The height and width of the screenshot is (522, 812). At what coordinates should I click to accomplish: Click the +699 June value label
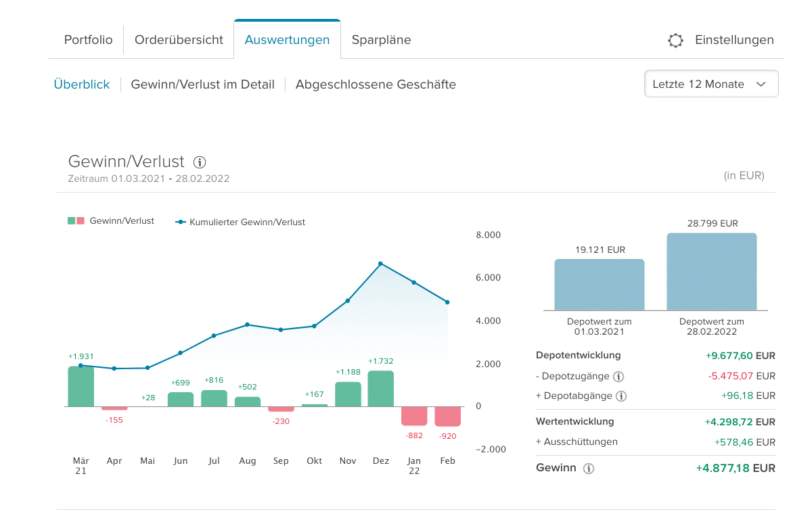pyautogui.click(x=181, y=383)
